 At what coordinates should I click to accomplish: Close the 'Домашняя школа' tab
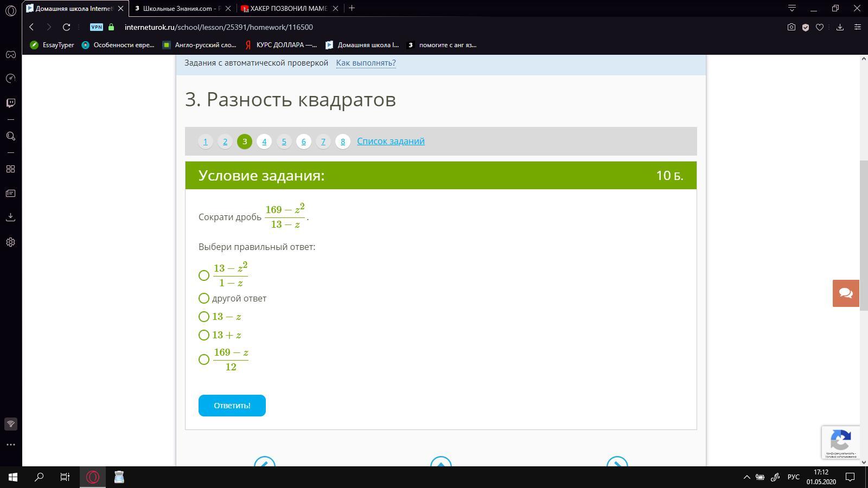coord(120,8)
